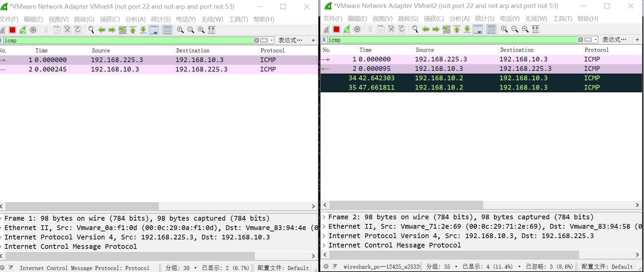Screen dimensions: 644x272
Task: Jump to first packet in VMnet2 window
Action: 457,29
